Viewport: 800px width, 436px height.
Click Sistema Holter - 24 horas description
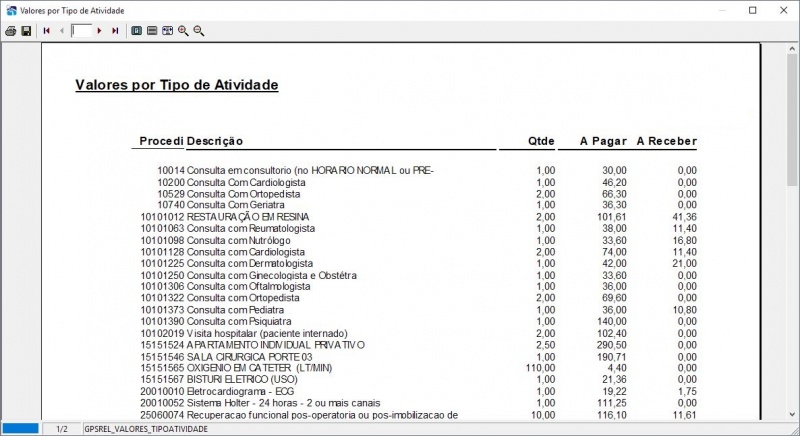click(283, 403)
